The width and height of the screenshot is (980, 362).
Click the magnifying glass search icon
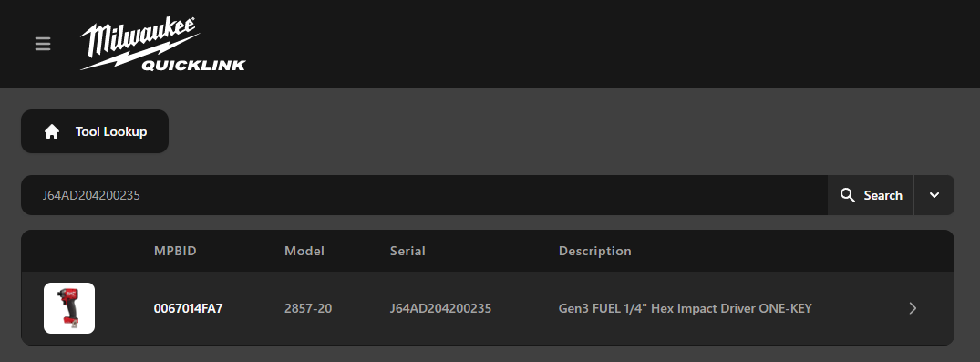pos(848,195)
